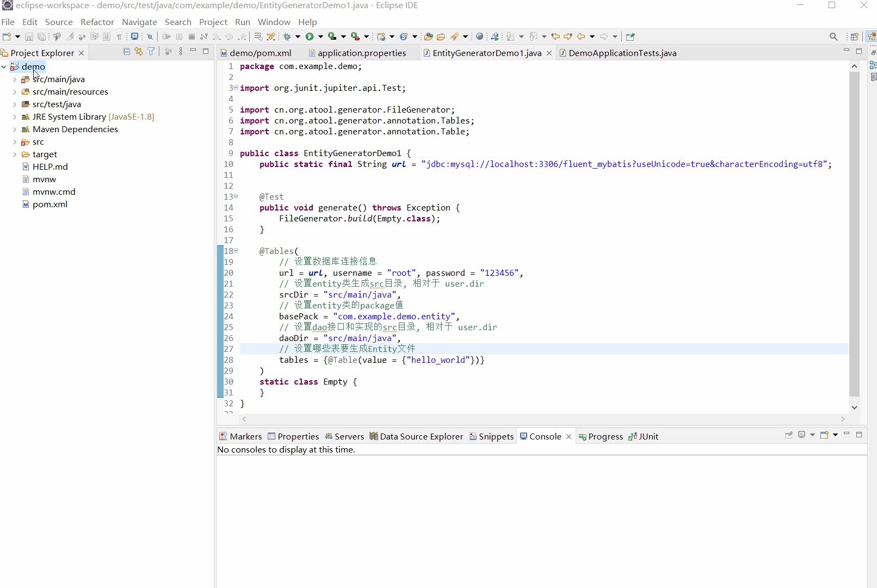Click the Open Perspective icon
Screen dimensions: 877x588
[854, 36]
